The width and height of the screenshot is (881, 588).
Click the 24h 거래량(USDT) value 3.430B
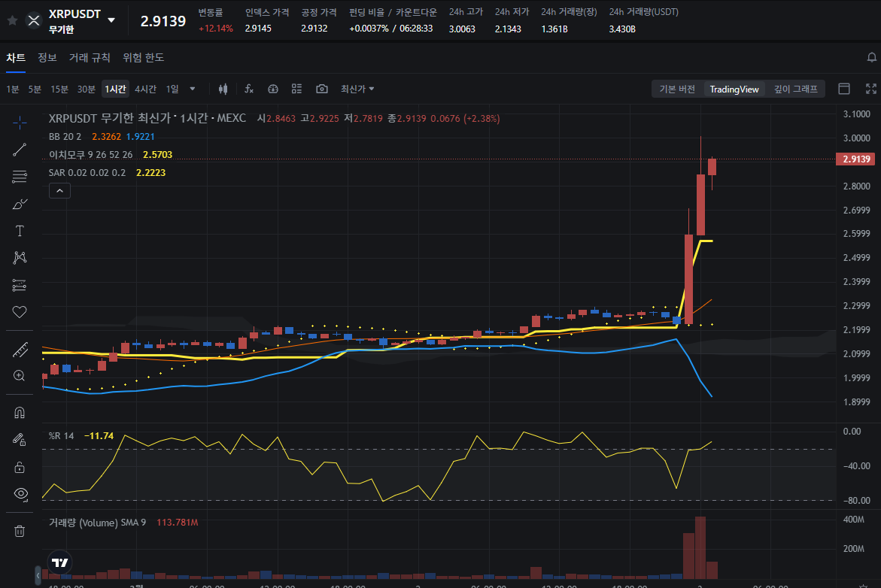coord(622,29)
